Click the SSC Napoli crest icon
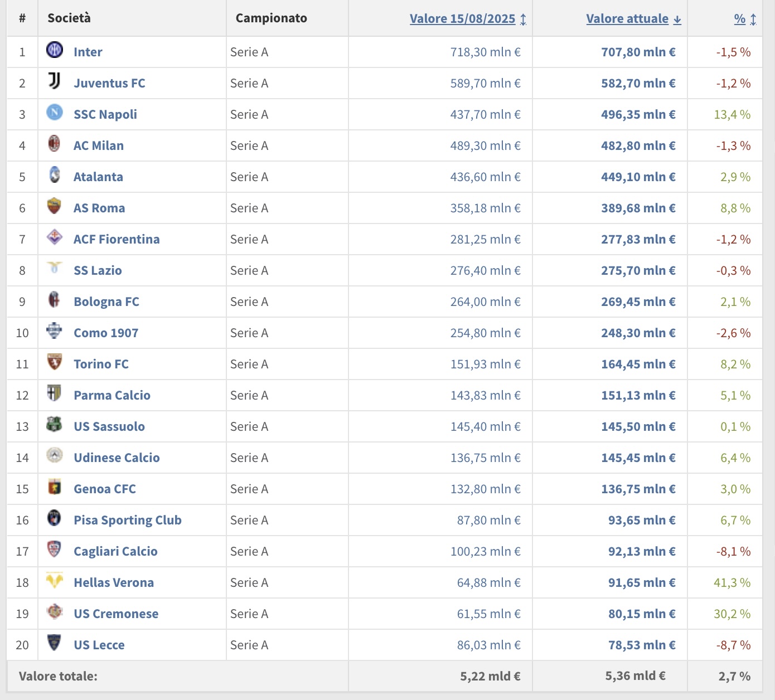775x700 pixels. click(54, 113)
